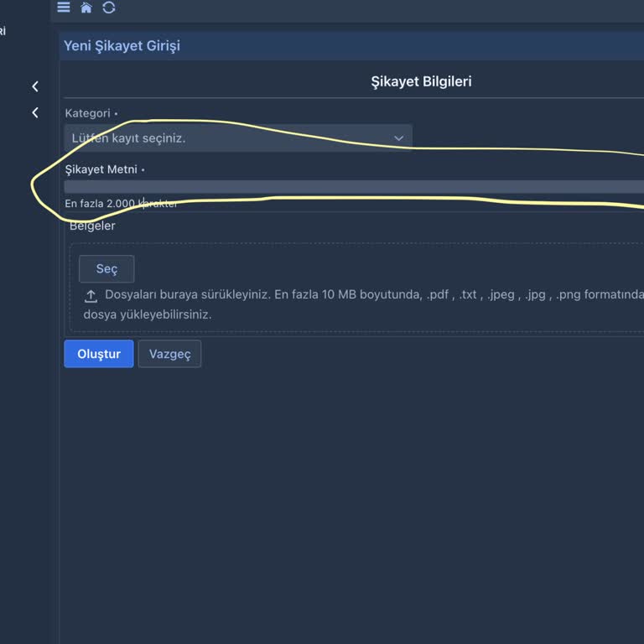
Task: Submit with the Oluştur button
Action: tap(99, 354)
